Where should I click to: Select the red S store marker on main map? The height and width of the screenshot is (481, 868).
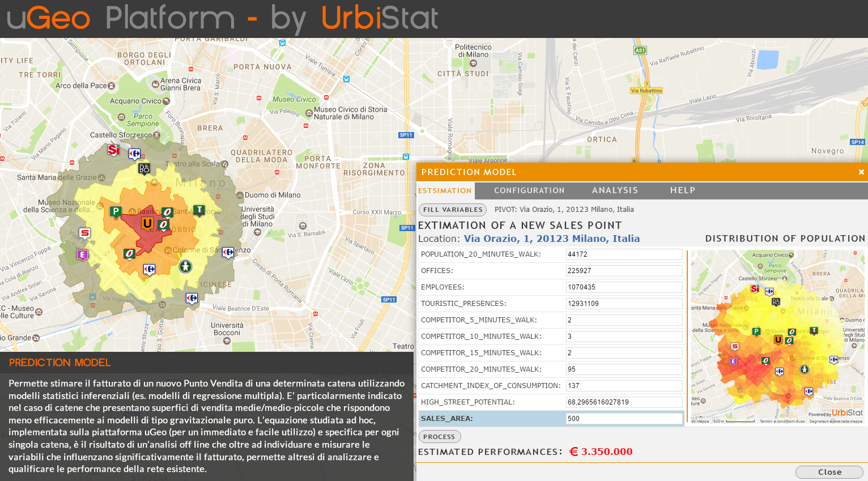pos(85,233)
